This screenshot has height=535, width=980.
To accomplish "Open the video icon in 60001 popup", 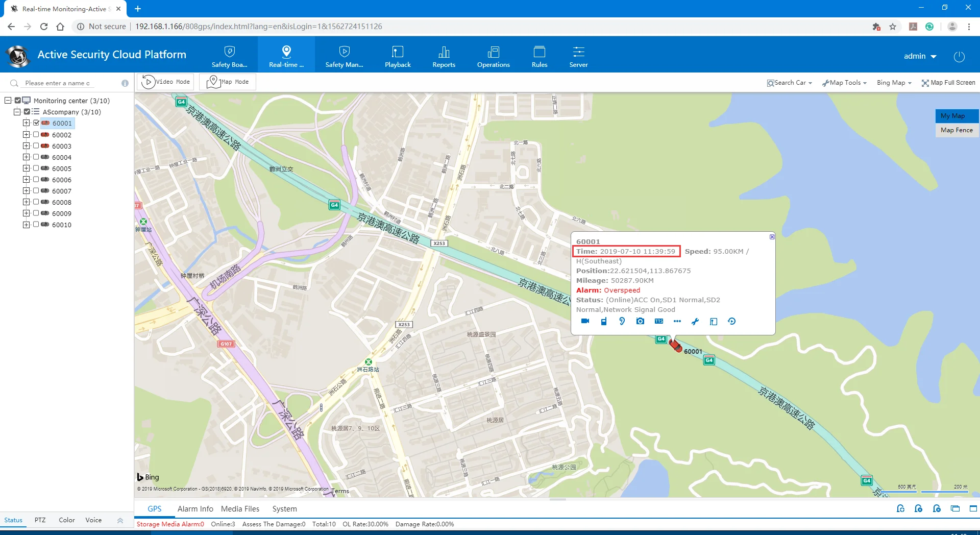I will tap(585, 321).
